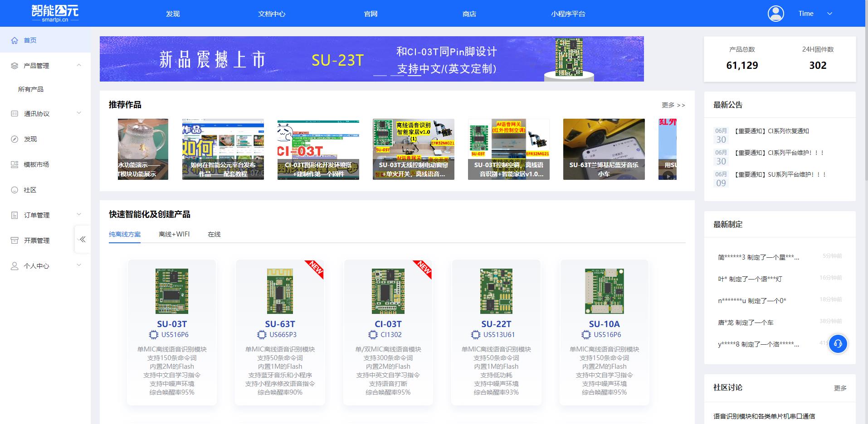This screenshot has width=868, height=424.
Task: Click entry 叶* 制定了一个语***灯
Action: 750,279
